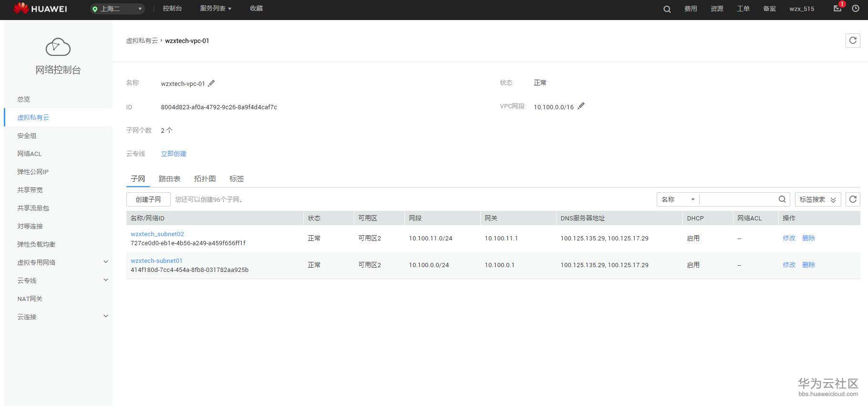868x406 pixels.
Task: Switch to the 拓扑图 tab
Action: pyautogui.click(x=205, y=179)
